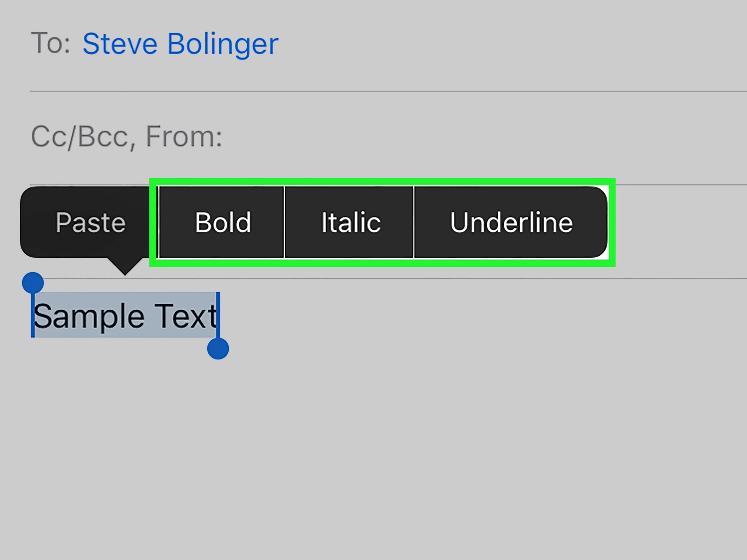This screenshot has height=560, width=747.
Task: Tap empty space right of Cc/Bcc, From
Action: (x=473, y=137)
